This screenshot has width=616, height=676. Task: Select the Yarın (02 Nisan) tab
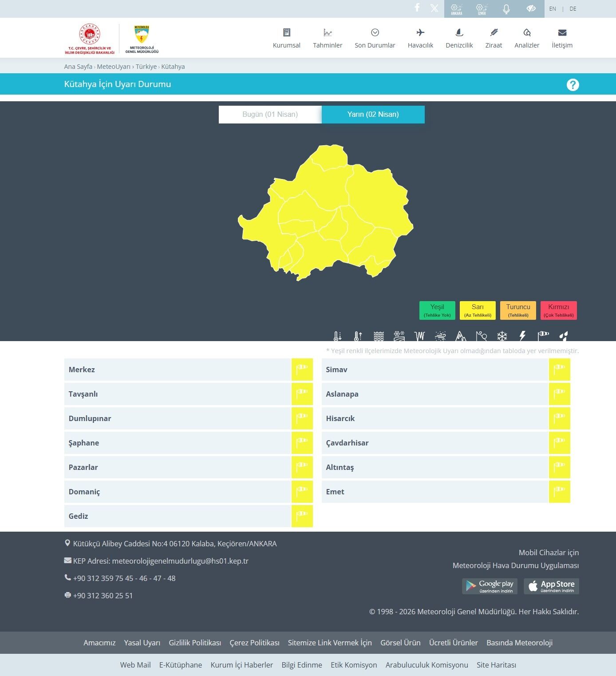(373, 115)
